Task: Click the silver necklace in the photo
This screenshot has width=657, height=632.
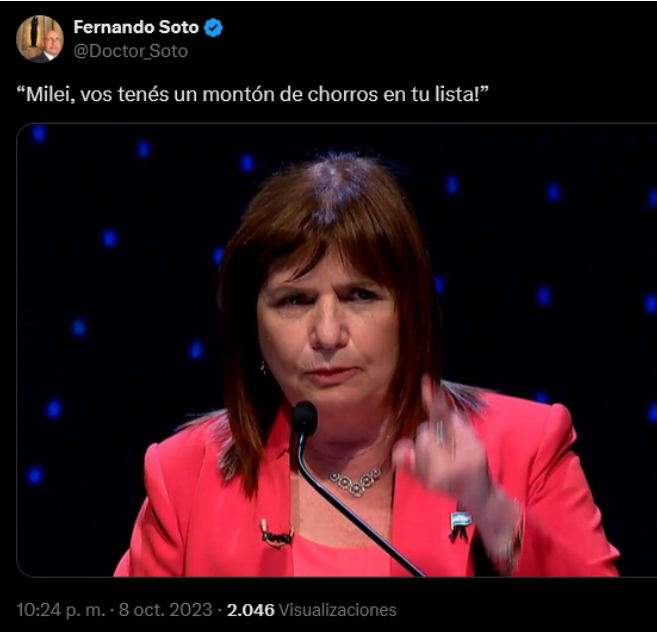Action: pos(355,481)
